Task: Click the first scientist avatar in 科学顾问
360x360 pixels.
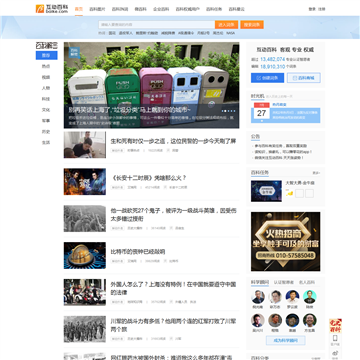Action: click(258, 297)
